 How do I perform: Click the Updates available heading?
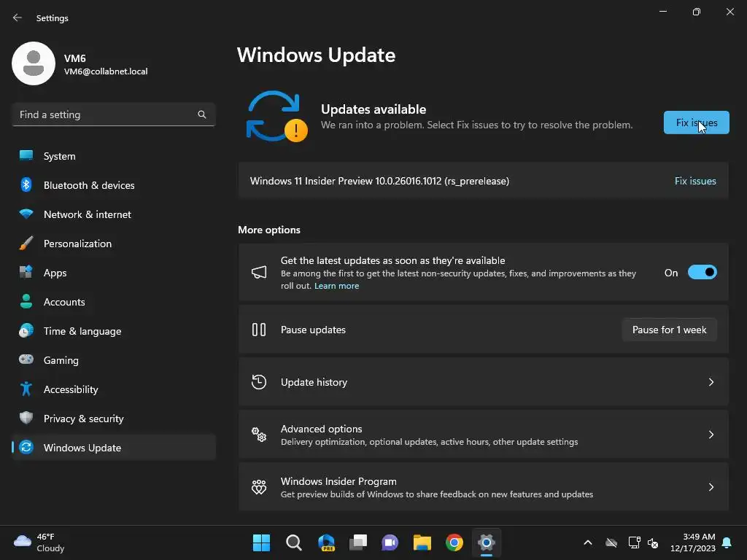(373, 109)
